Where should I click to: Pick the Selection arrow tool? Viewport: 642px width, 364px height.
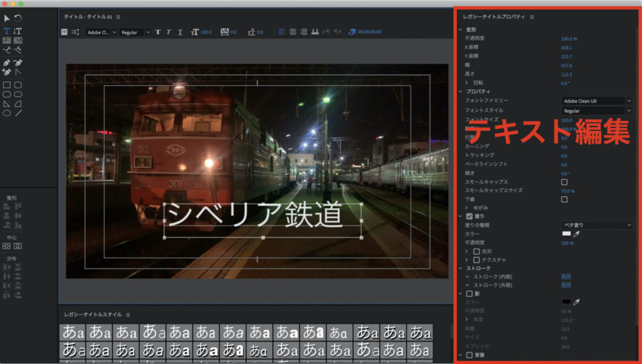[6, 18]
